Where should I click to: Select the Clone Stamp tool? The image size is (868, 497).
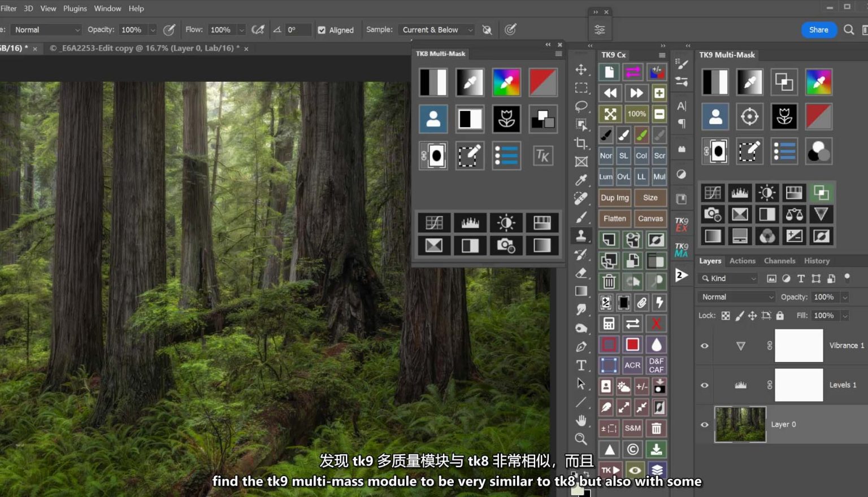coord(581,236)
